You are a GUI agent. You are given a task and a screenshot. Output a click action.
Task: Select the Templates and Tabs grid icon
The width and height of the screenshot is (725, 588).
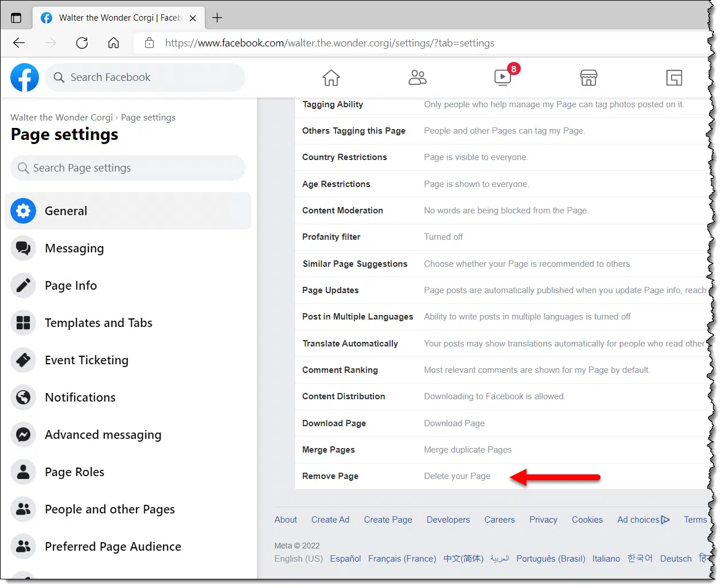23,323
